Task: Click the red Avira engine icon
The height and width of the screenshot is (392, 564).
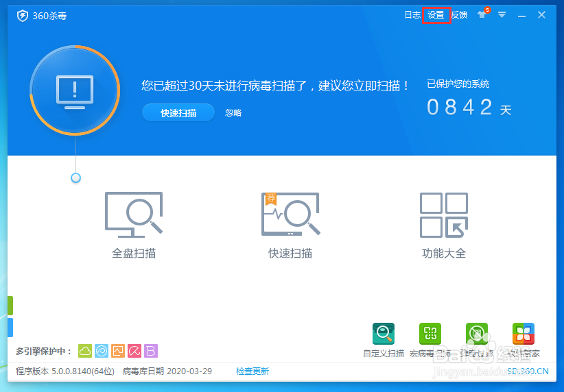Action: (134, 351)
